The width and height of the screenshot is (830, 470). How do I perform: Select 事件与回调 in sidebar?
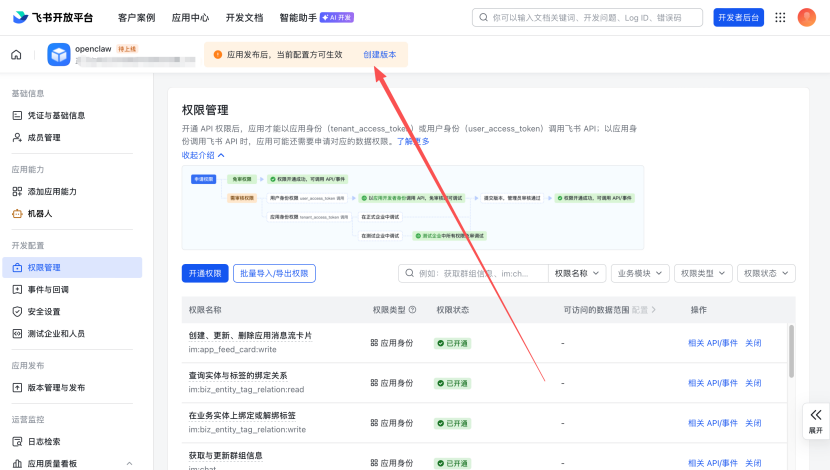point(48,289)
